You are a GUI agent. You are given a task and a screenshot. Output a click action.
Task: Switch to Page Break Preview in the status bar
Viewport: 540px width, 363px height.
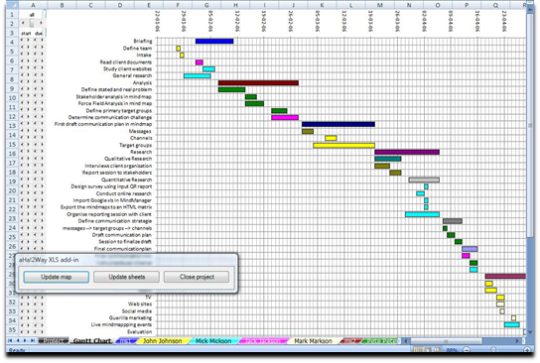coord(437,350)
